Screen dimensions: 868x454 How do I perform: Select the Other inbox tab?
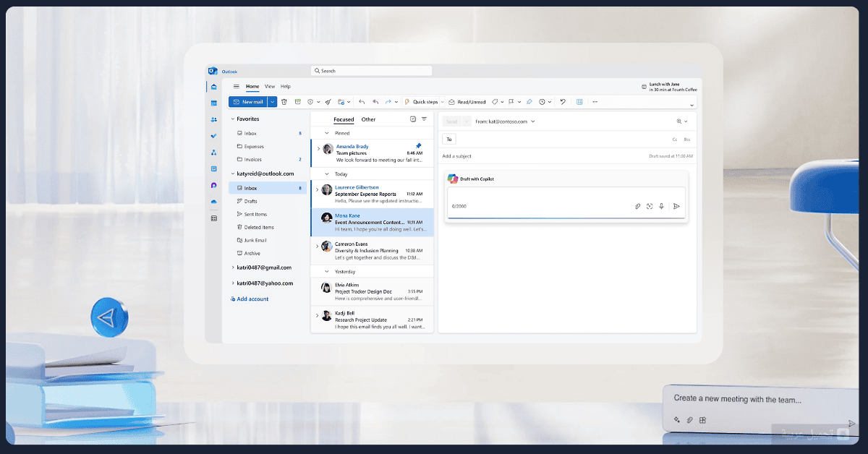pos(369,119)
